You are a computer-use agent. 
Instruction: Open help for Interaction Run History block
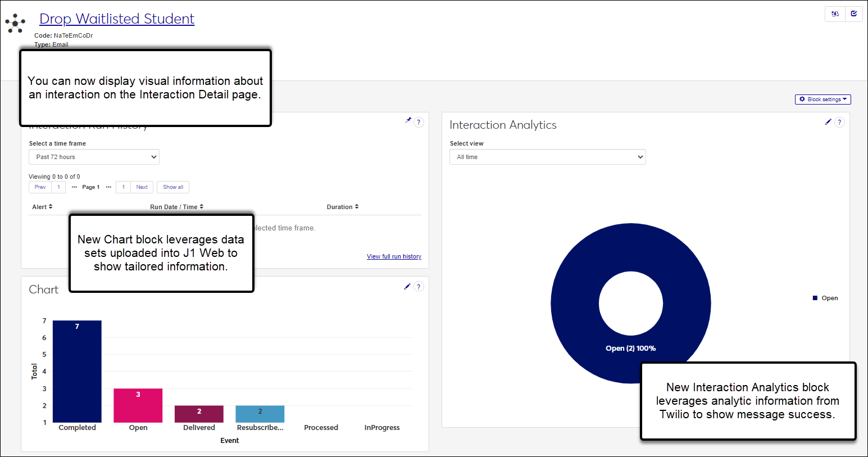[419, 122]
